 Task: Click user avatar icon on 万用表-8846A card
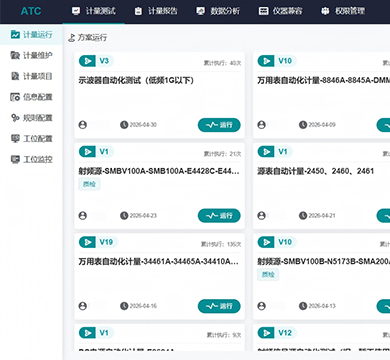[262, 125]
